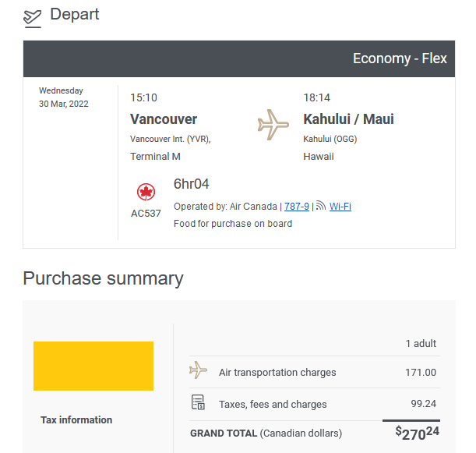
Task: Click the Wi-Fi signal icon
Action: point(320,207)
